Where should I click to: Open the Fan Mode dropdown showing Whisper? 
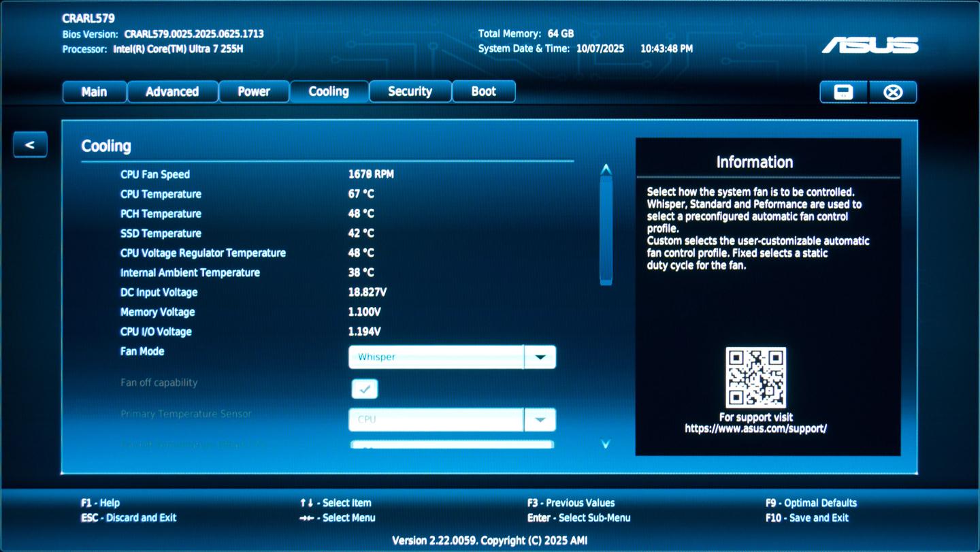coord(452,357)
